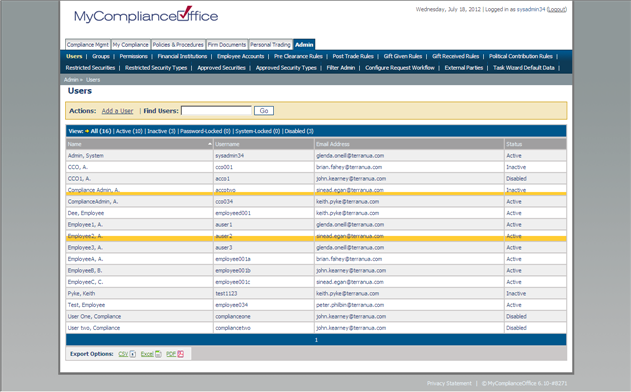Open Task Wizard Default Data page
The width and height of the screenshot is (631, 392).
(x=524, y=68)
